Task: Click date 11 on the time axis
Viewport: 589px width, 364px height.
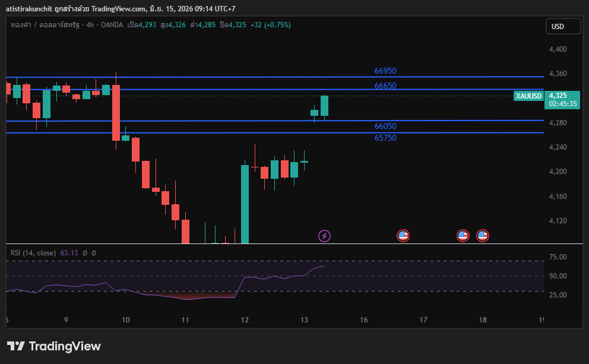Action: (185, 320)
